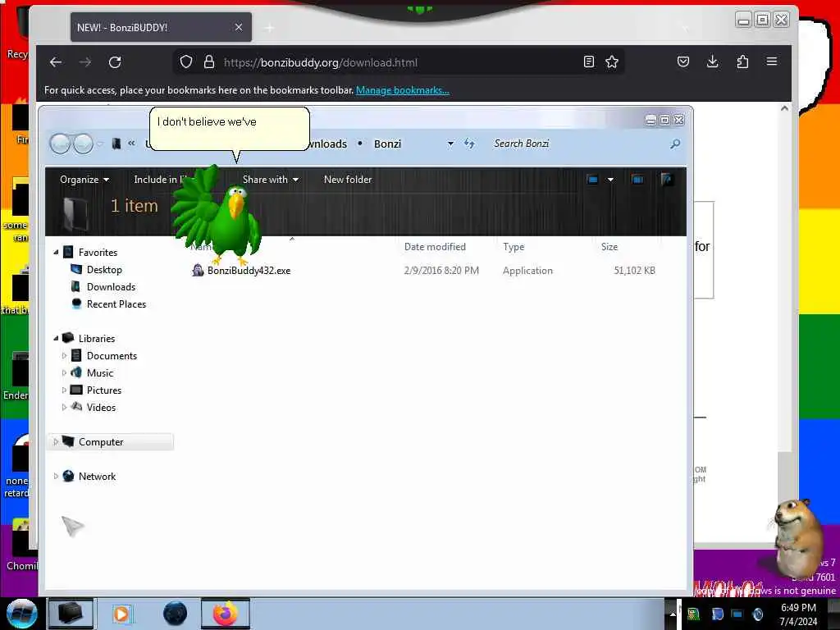
Task: Refresh the Explorer folder view
Action: pyautogui.click(x=469, y=144)
